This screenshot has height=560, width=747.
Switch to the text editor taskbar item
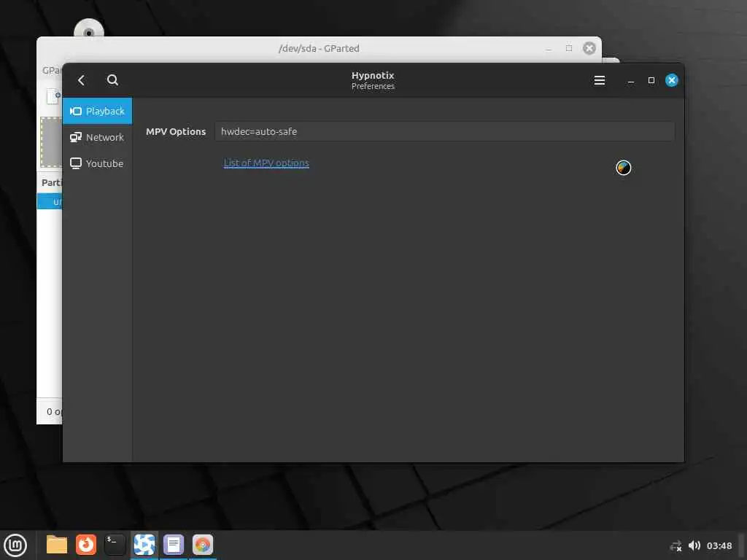[x=174, y=545]
